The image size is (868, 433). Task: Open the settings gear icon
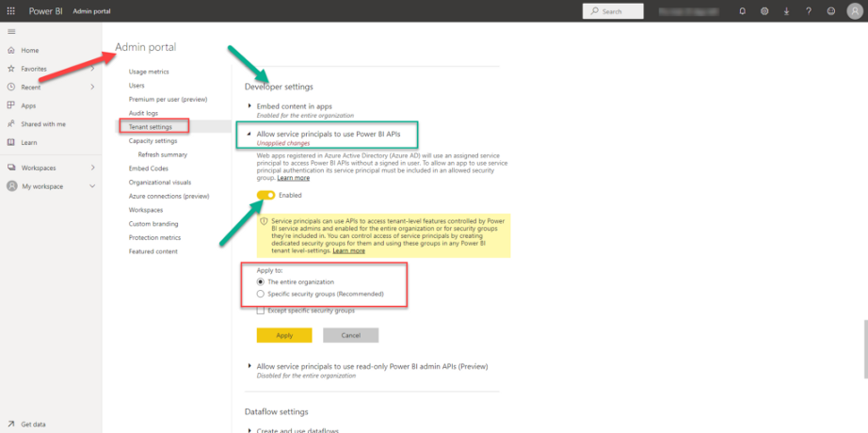pyautogui.click(x=764, y=11)
